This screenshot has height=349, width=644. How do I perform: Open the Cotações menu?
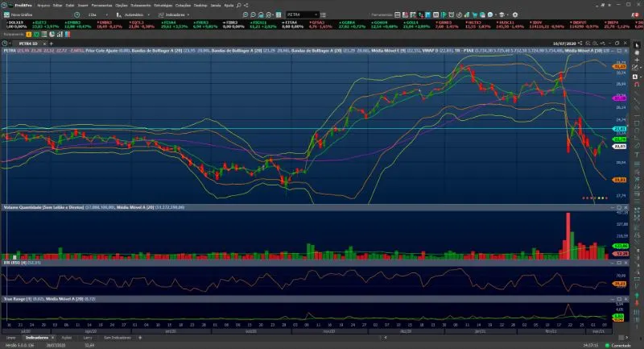[183, 6]
